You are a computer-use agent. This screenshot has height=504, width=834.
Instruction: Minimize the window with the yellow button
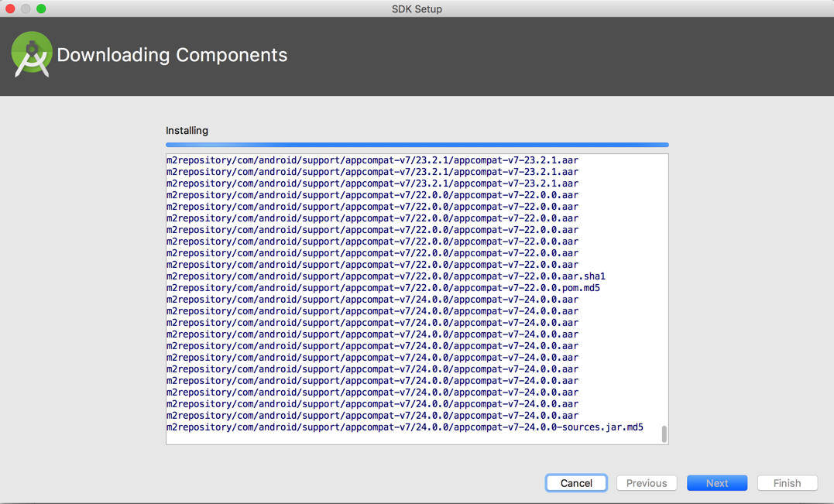point(26,9)
